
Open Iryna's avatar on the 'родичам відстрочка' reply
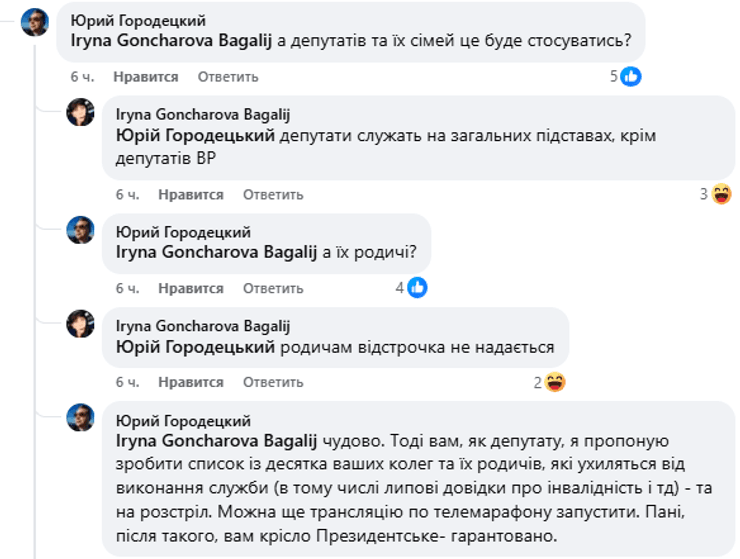(x=81, y=324)
